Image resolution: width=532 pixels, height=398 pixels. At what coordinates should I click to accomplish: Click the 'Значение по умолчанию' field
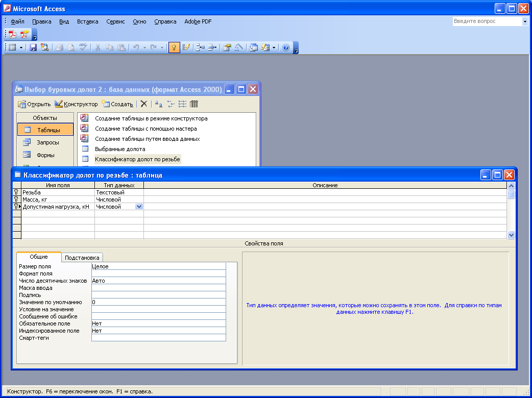tap(158, 302)
